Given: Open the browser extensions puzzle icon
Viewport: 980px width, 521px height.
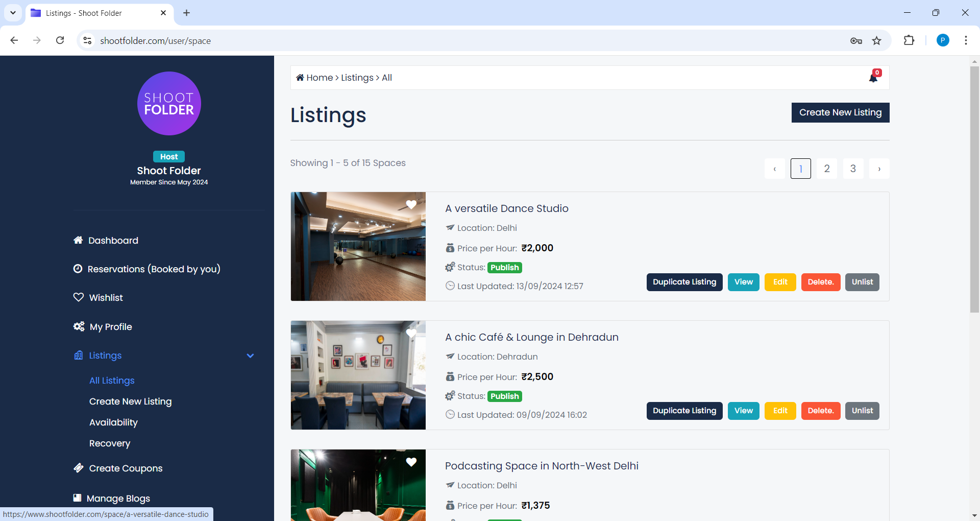Looking at the screenshot, I should [909, 40].
